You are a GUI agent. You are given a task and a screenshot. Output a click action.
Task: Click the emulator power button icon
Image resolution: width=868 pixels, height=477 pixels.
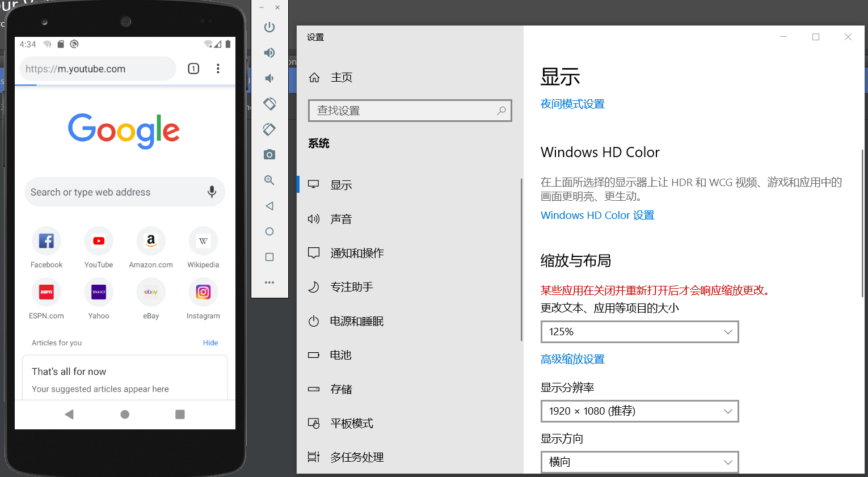(269, 27)
